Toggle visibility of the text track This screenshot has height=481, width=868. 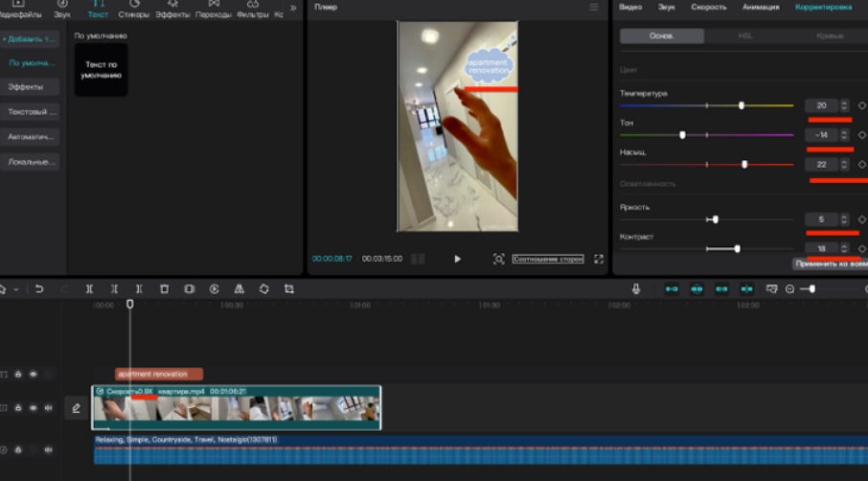(x=33, y=374)
